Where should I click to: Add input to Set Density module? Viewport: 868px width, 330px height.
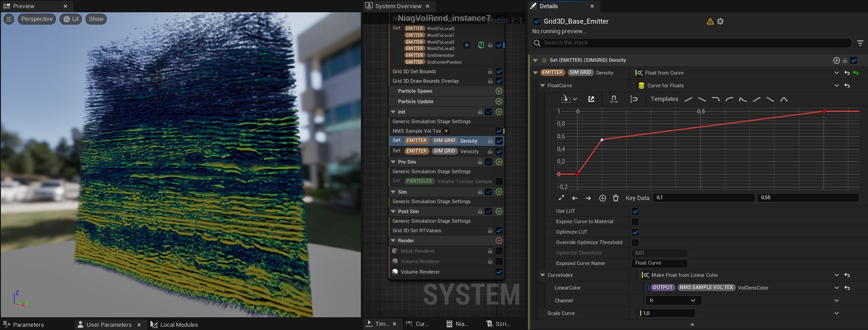click(x=836, y=60)
